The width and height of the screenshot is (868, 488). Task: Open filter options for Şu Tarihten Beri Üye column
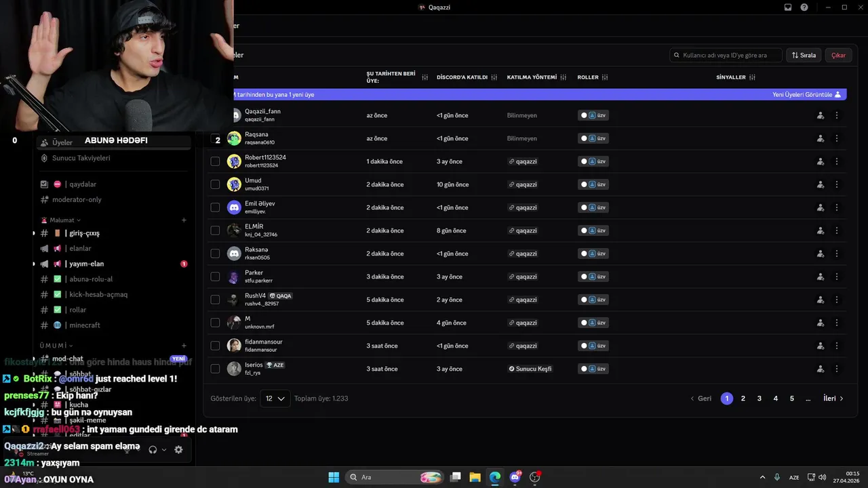coord(425,77)
